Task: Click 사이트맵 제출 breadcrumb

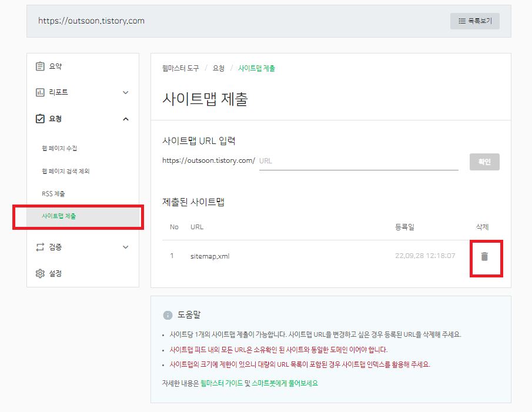Action: click(x=256, y=68)
